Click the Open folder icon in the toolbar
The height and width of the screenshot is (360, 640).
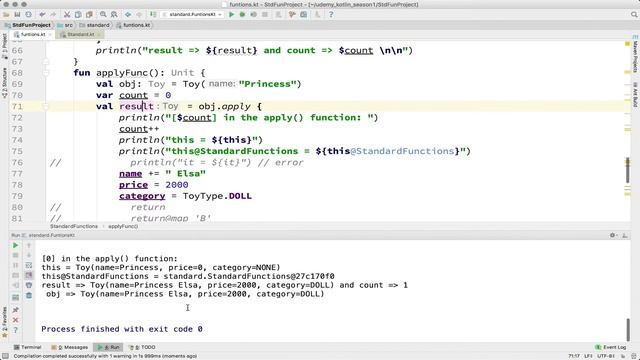[6, 15]
